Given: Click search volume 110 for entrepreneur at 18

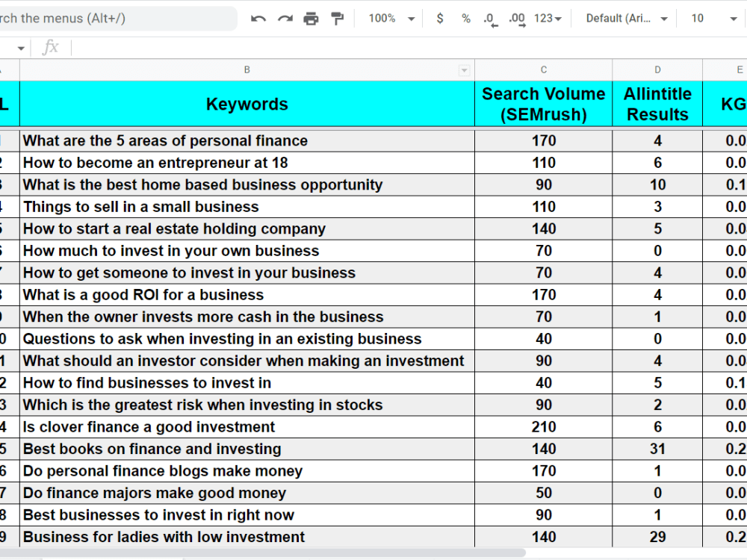Looking at the screenshot, I should coord(543,163).
